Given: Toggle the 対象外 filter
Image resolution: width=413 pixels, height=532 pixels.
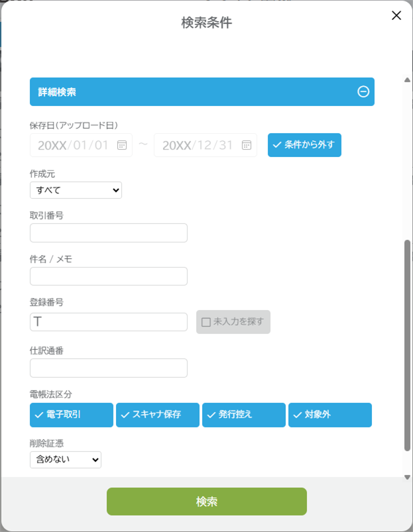Looking at the screenshot, I should click(x=330, y=415).
